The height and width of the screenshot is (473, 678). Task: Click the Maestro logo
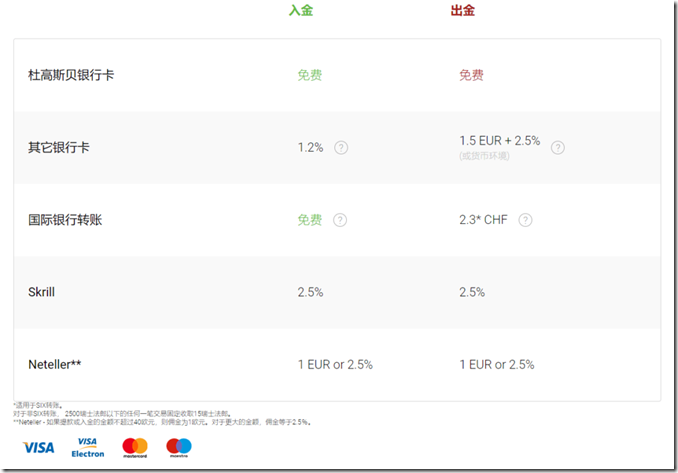point(179,447)
